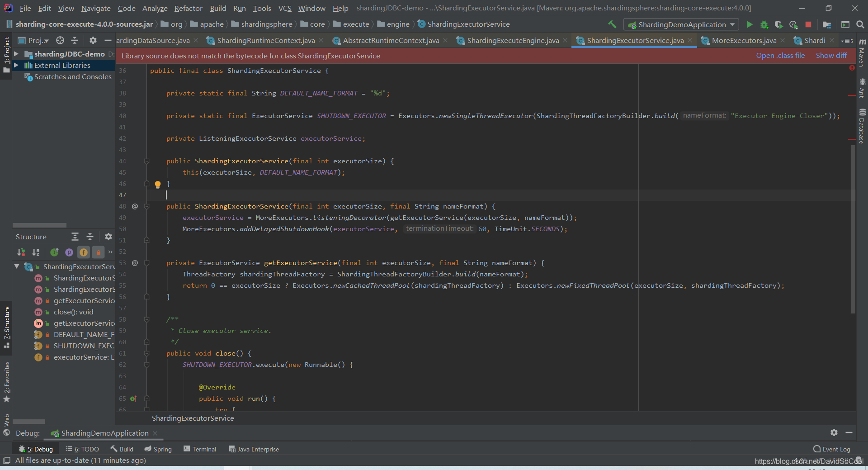Toggle the Z: Structure tool window stripe
Image resolution: width=868 pixels, height=470 pixels.
tap(6, 327)
